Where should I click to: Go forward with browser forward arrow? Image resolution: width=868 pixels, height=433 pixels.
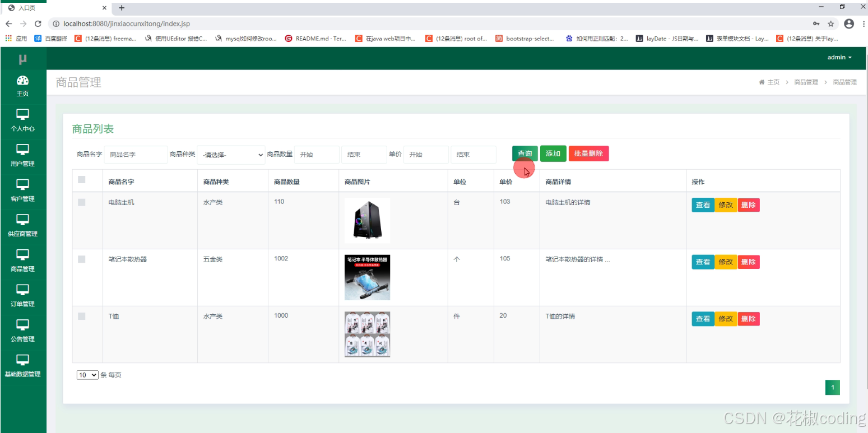tap(23, 24)
